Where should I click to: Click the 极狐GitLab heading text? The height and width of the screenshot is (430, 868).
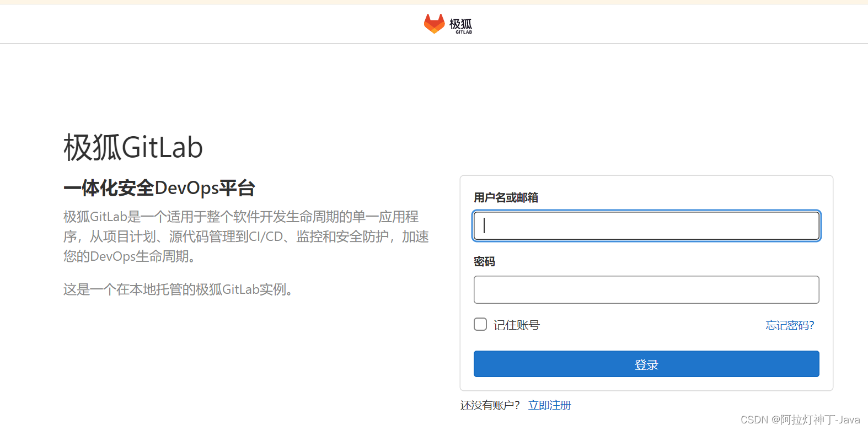133,148
